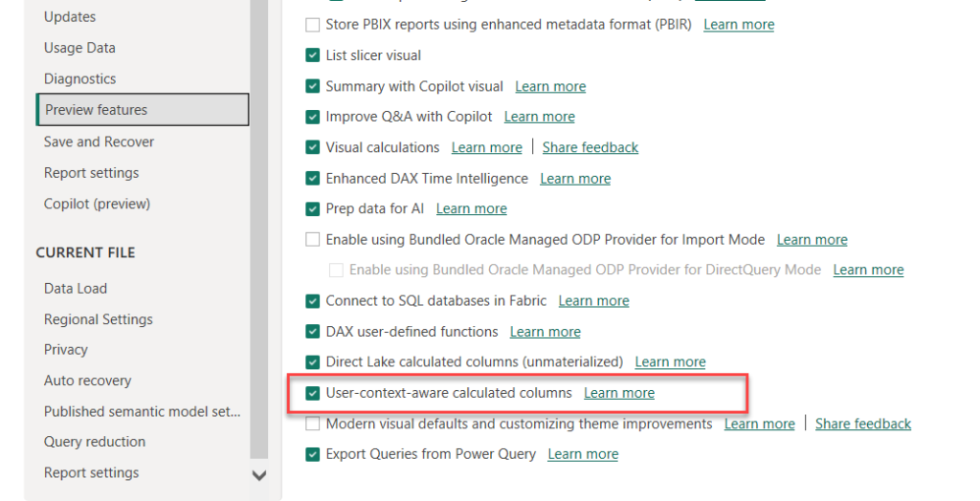Toggle Summary with Copilot visual checkbox
This screenshot has width=980, height=501.
pos(313,86)
